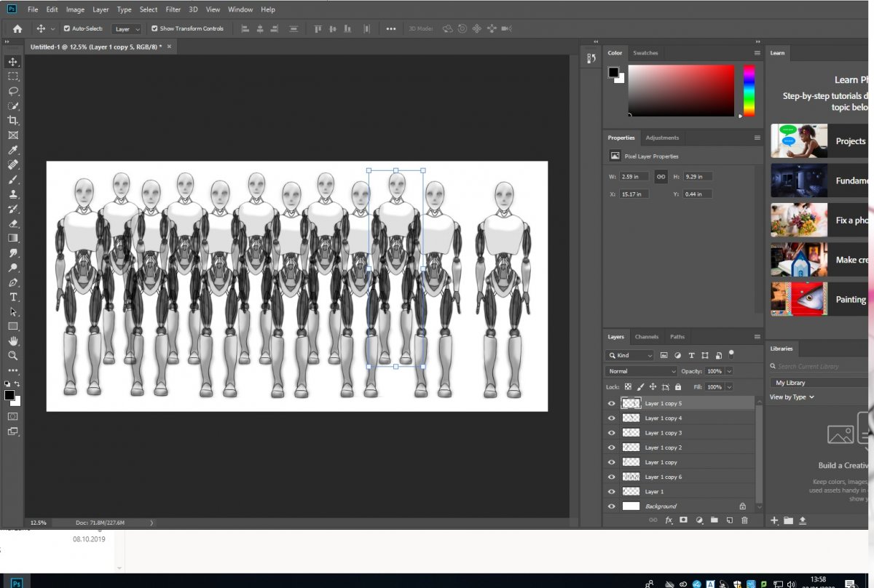
Task: Select the Lasso tool
Action: tap(13, 91)
